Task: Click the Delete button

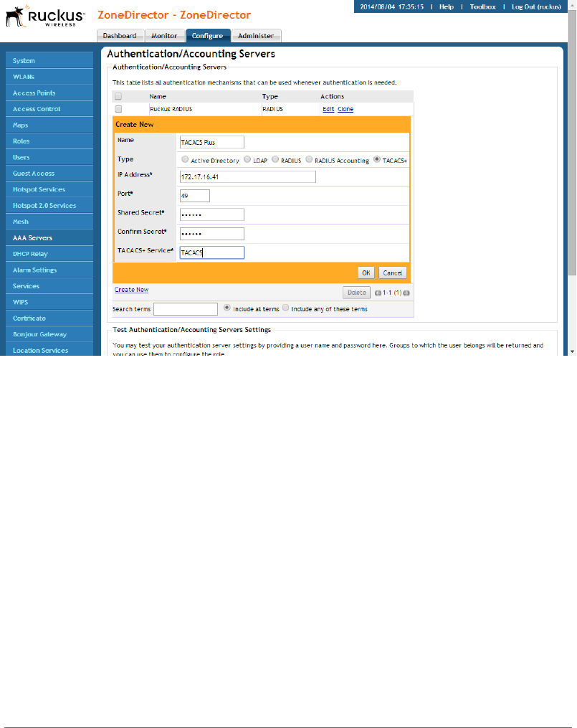Action: pos(357,293)
